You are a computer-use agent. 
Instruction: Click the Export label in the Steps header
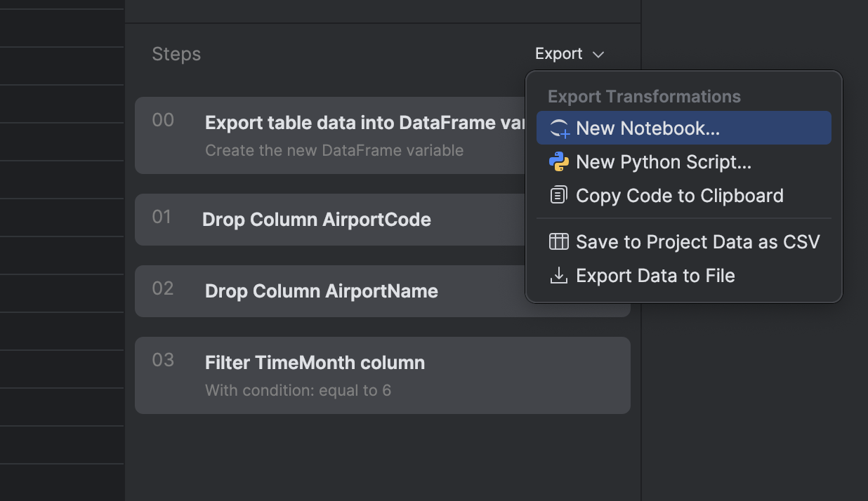(558, 54)
